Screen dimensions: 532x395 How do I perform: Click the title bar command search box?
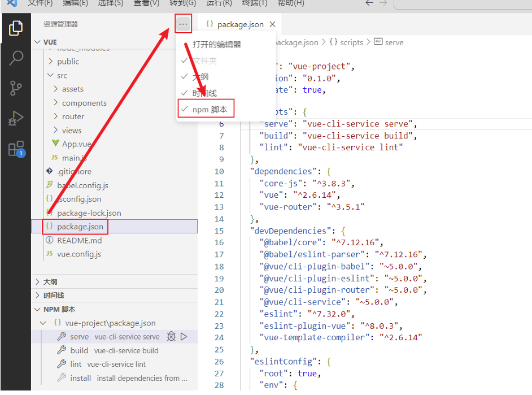pos(463,4)
